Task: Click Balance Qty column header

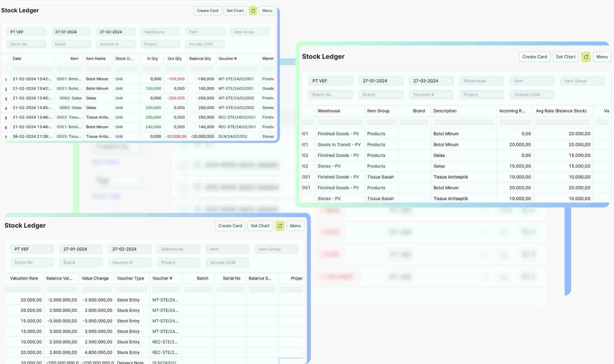Action: coord(200,59)
